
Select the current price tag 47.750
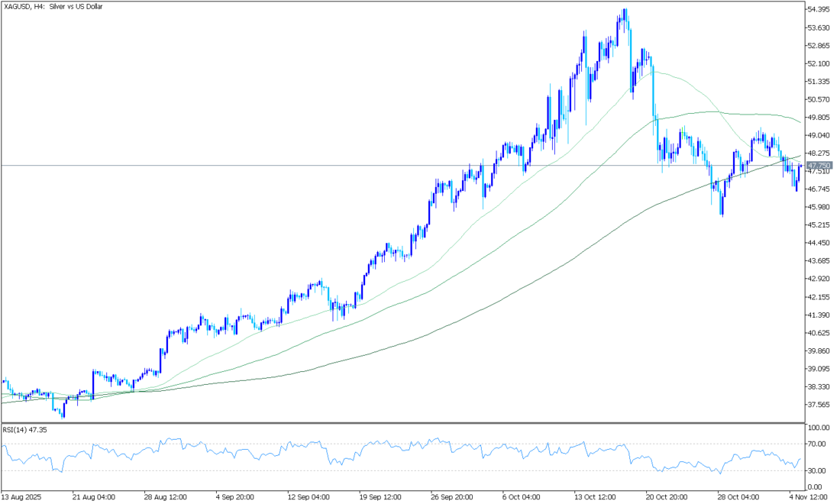[x=821, y=165]
